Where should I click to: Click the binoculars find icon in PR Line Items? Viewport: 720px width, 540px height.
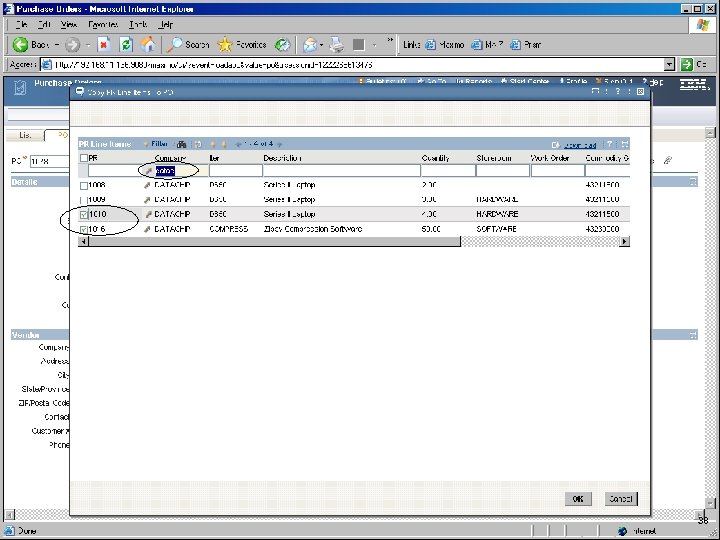point(181,144)
